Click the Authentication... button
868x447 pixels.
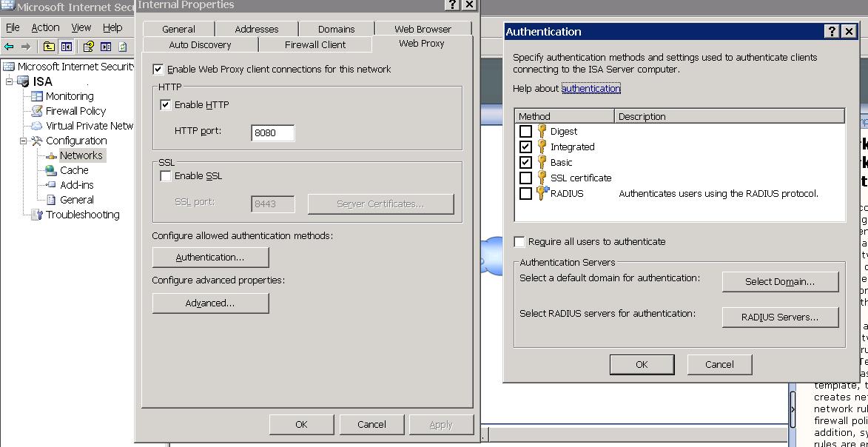point(210,258)
